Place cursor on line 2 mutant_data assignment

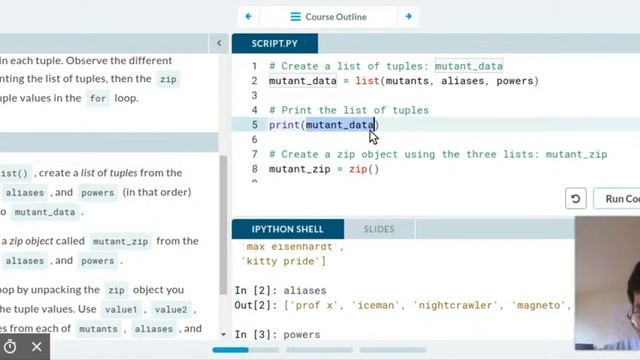(x=404, y=81)
